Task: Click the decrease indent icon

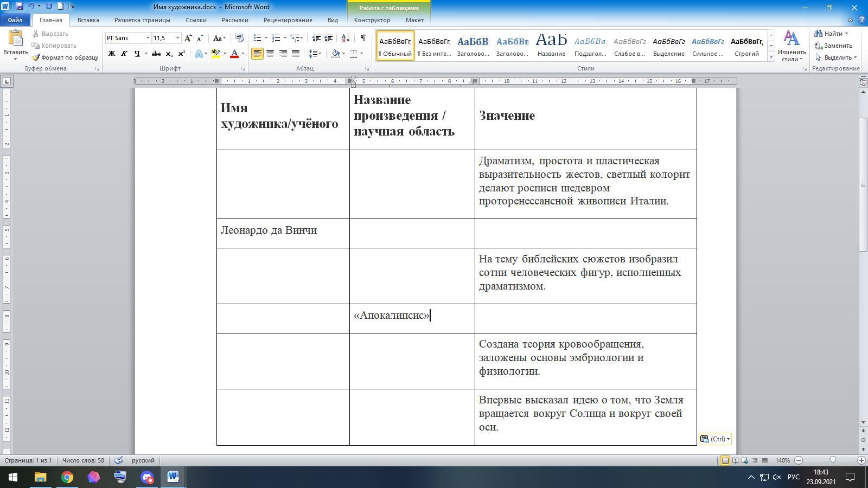Action: pyautogui.click(x=316, y=38)
